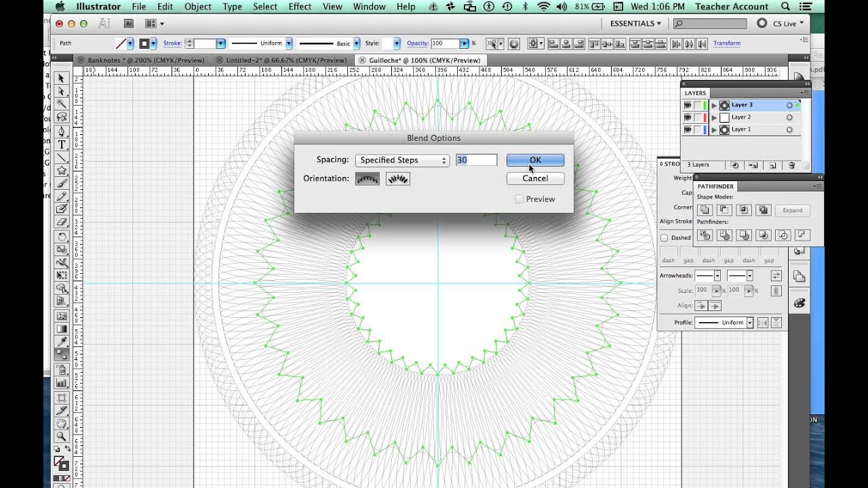Select the Rotate tool
868x488 pixels.
62,237
